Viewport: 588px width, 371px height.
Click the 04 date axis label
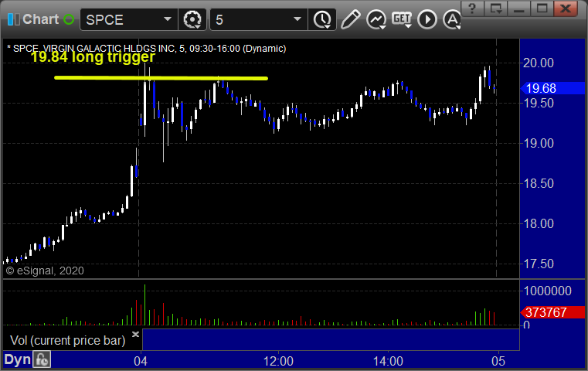pos(141,361)
